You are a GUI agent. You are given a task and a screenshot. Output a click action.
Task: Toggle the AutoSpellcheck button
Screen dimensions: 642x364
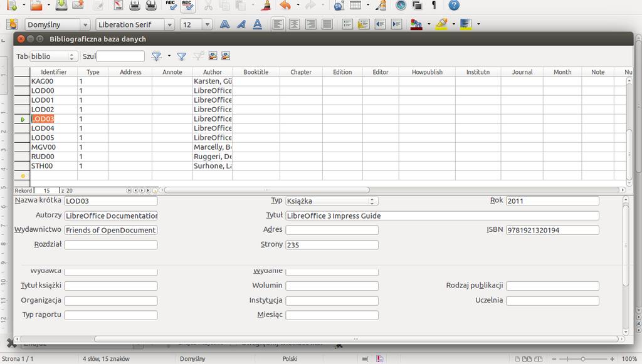pyautogui.click(x=187, y=5)
